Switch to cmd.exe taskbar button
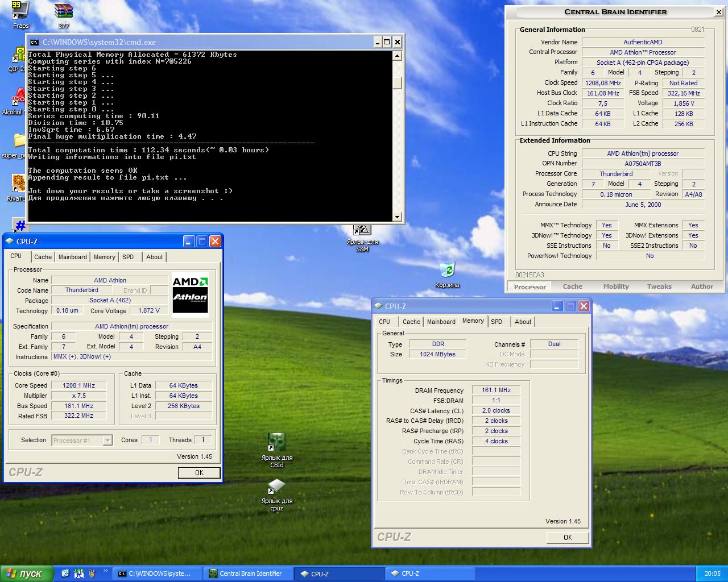Screen dimensions: 728x582 [158, 574]
